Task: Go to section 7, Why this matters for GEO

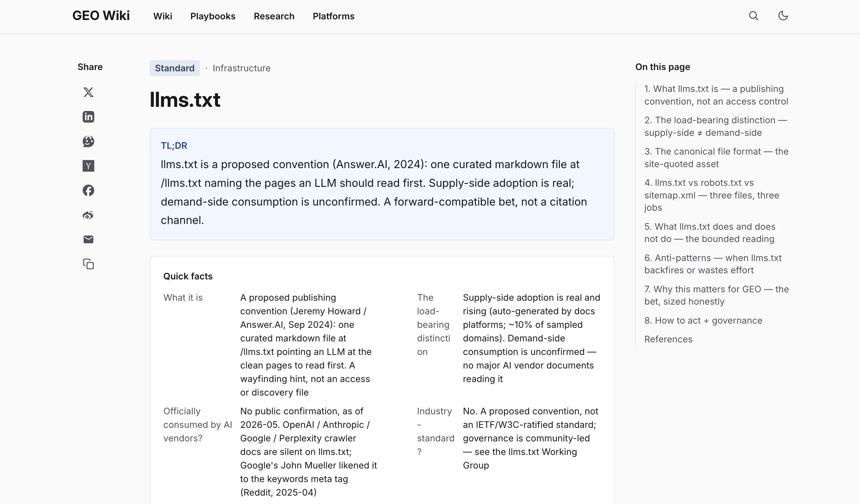Action: point(717,295)
